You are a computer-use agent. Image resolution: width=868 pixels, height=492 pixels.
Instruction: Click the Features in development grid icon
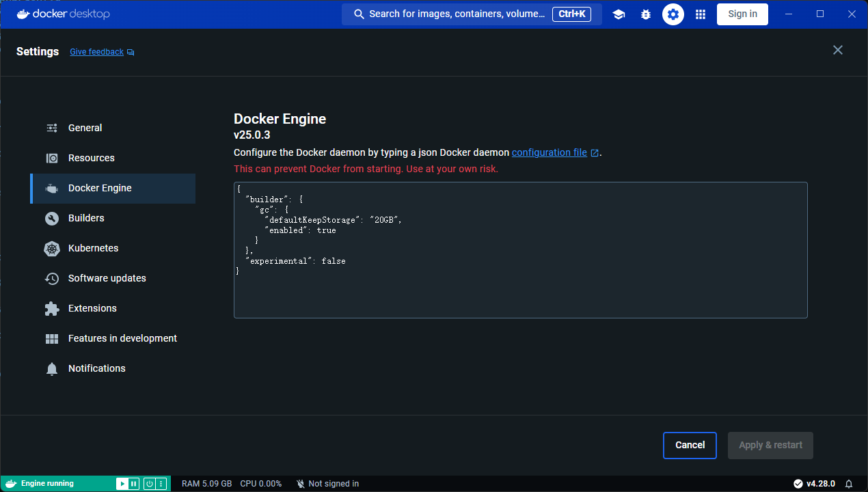point(52,339)
